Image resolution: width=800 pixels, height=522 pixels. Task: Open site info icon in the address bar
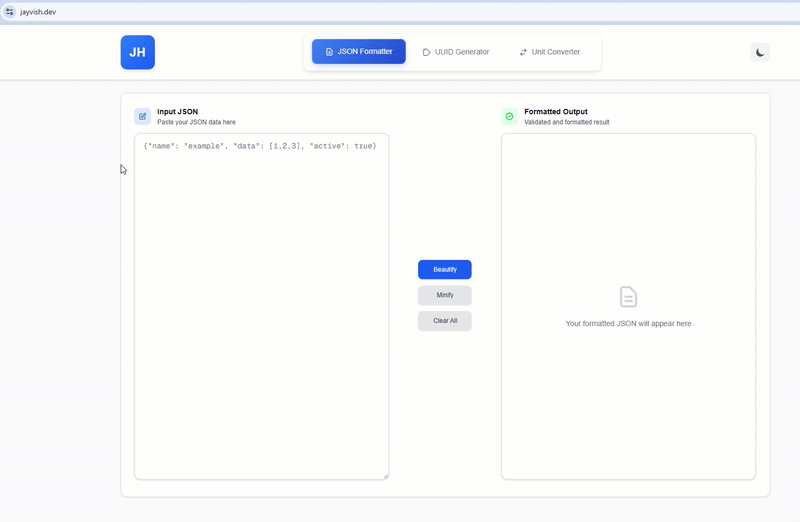[x=10, y=11]
